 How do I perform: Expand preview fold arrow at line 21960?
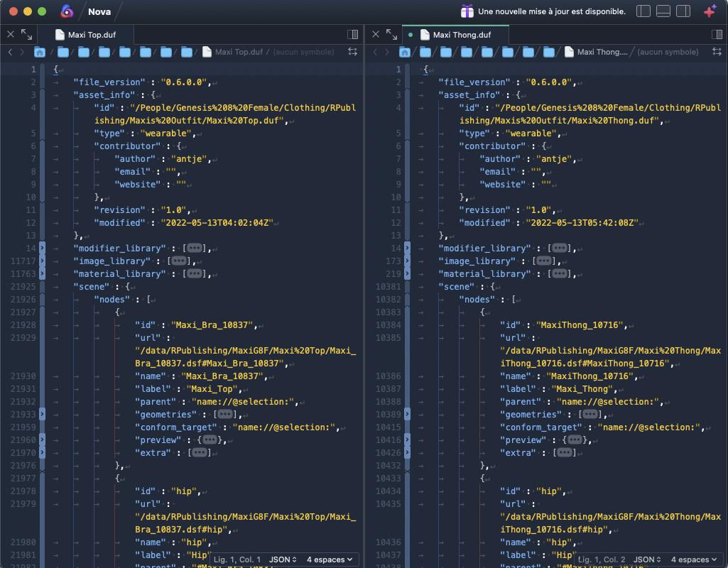tap(42, 439)
